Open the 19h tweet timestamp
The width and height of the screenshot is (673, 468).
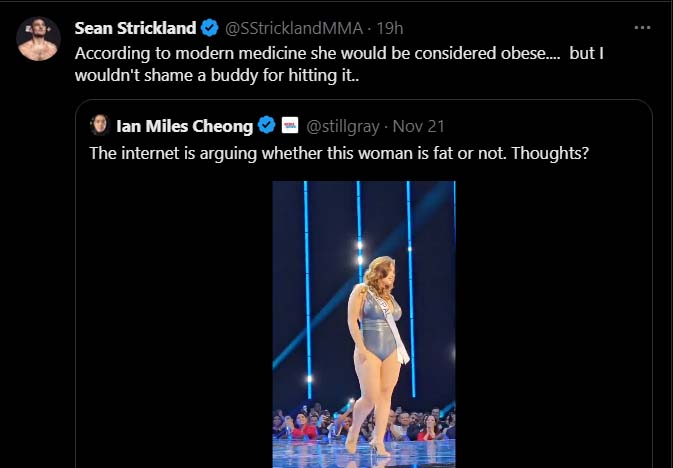click(x=390, y=28)
